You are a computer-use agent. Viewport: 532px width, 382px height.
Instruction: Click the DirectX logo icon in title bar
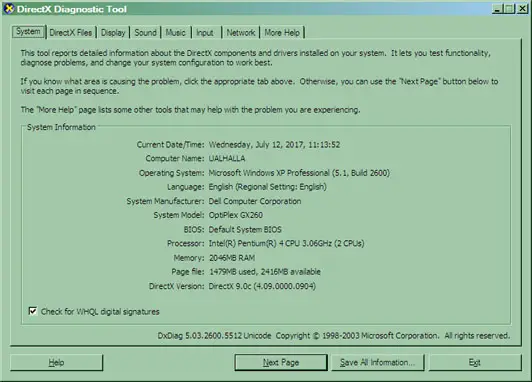pos(9,8)
